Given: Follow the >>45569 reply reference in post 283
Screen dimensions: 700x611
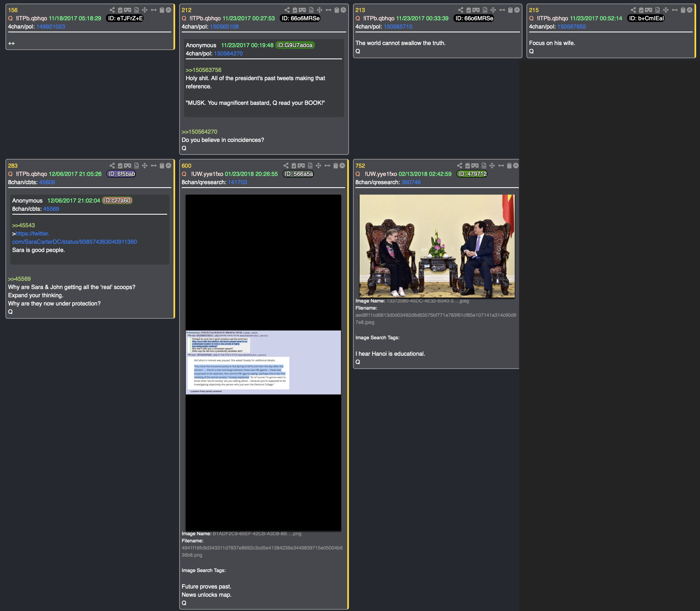Looking at the screenshot, I should coord(19,279).
